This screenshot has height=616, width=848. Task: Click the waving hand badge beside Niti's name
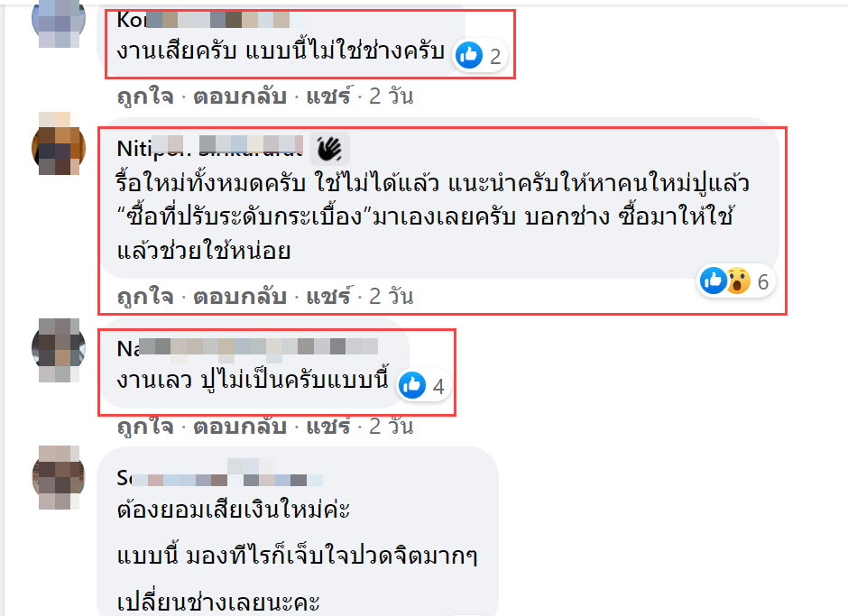(x=329, y=149)
